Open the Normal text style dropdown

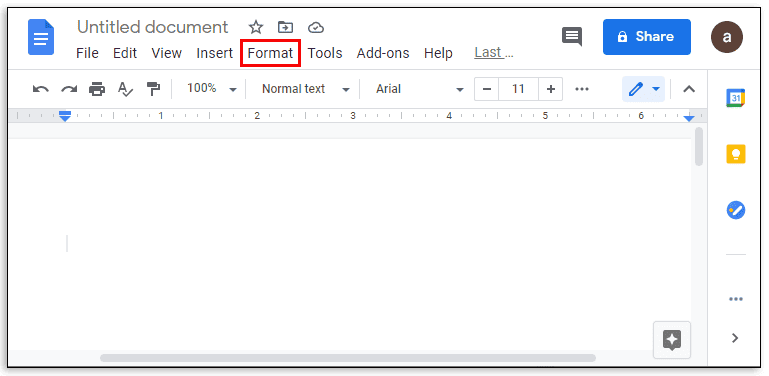pos(306,89)
